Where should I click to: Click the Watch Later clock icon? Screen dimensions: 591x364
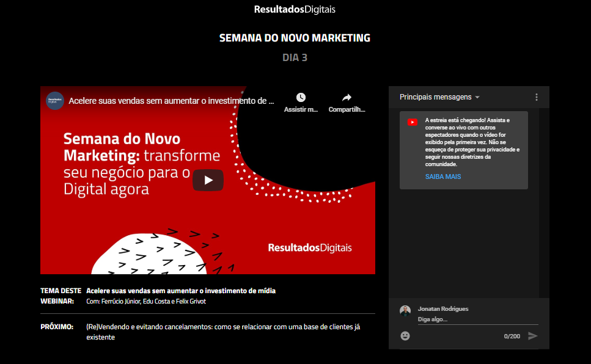pyautogui.click(x=301, y=98)
